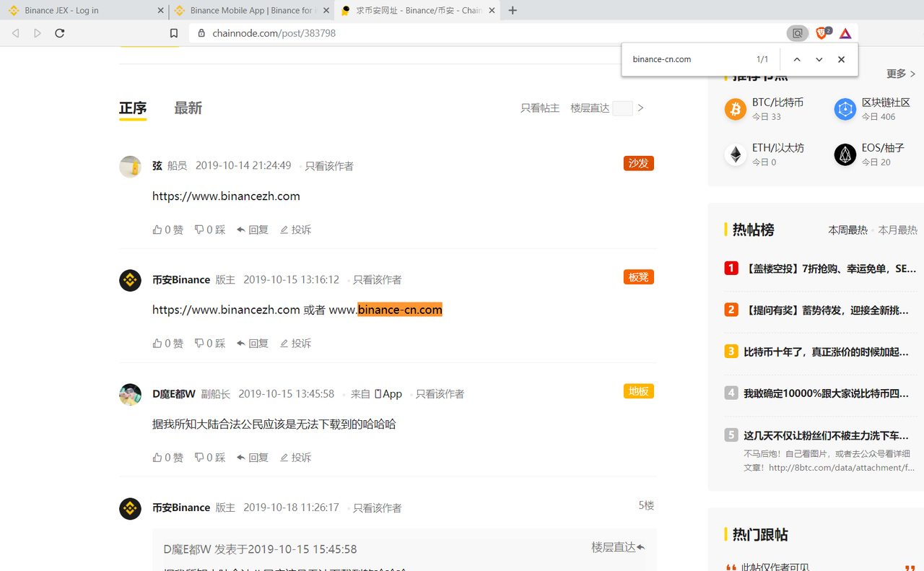
Task: Go forward with the browser forward arrow
Action: click(38, 33)
